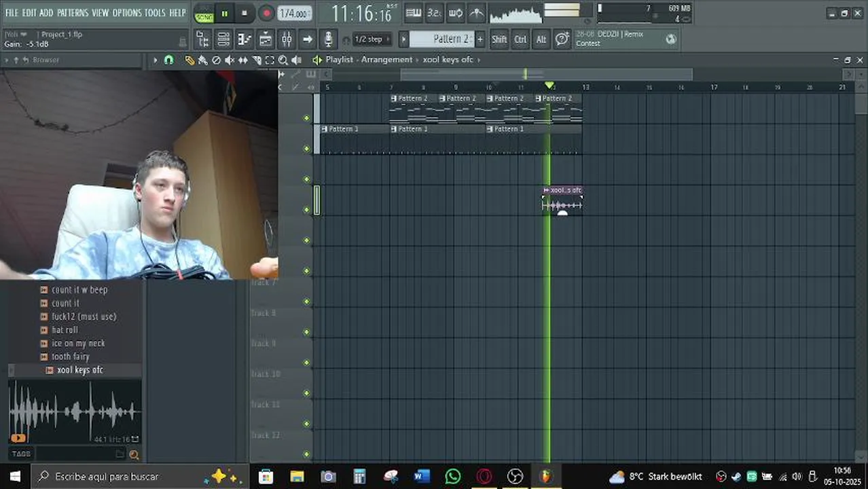Image resolution: width=868 pixels, height=489 pixels.
Task: Click the Shift modifier button
Action: 499,39
